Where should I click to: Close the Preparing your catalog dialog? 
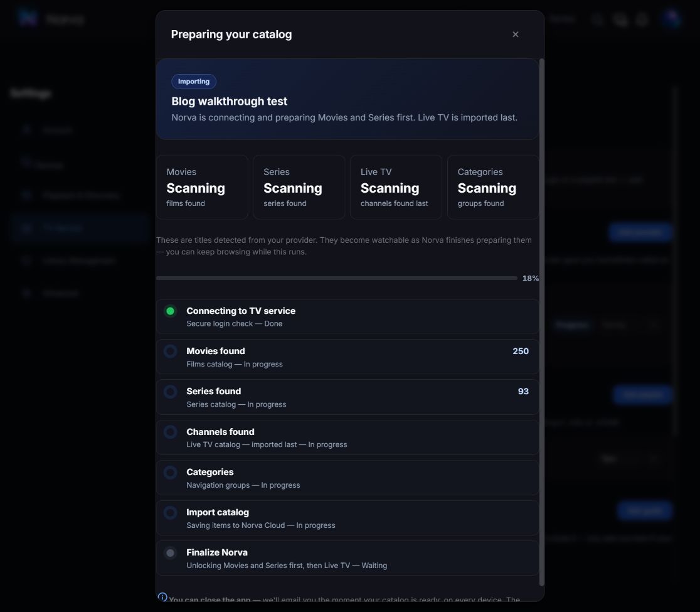tap(515, 35)
